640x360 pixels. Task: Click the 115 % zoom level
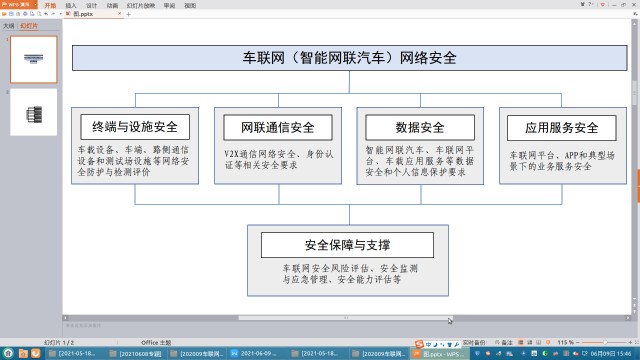click(x=565, y=342)
